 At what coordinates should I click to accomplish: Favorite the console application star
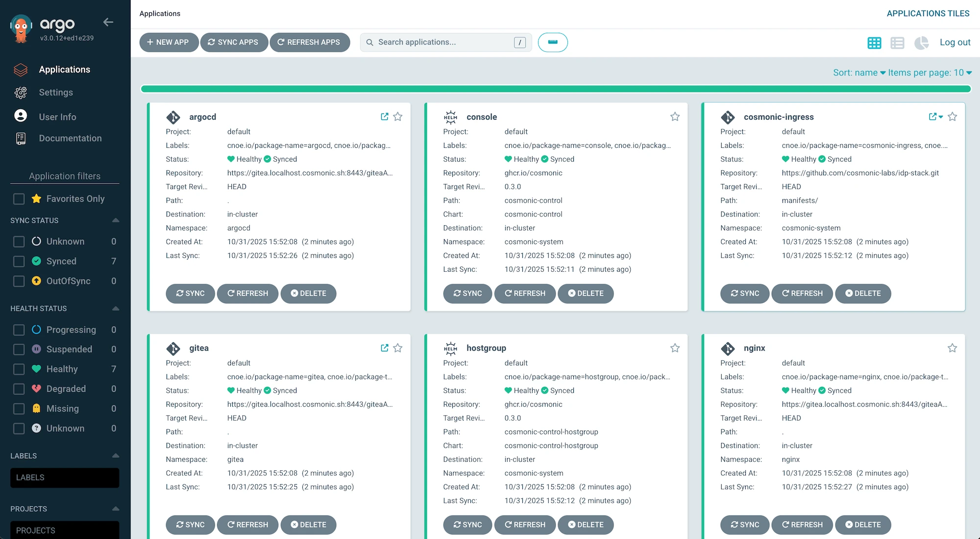675,117
